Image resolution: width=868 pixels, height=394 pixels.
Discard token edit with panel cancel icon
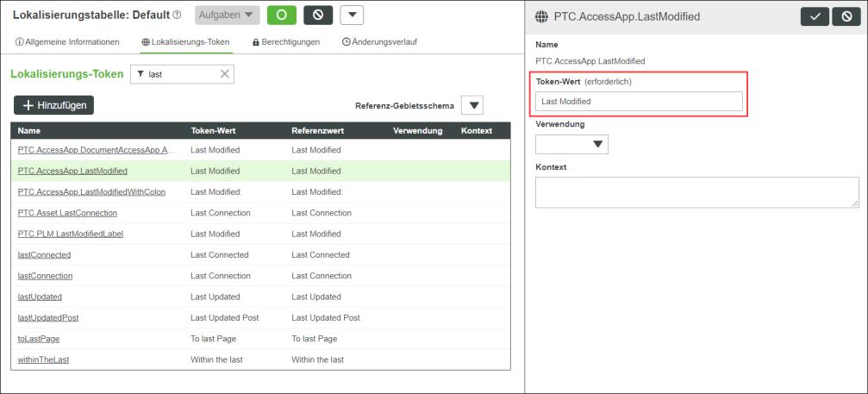846,16
